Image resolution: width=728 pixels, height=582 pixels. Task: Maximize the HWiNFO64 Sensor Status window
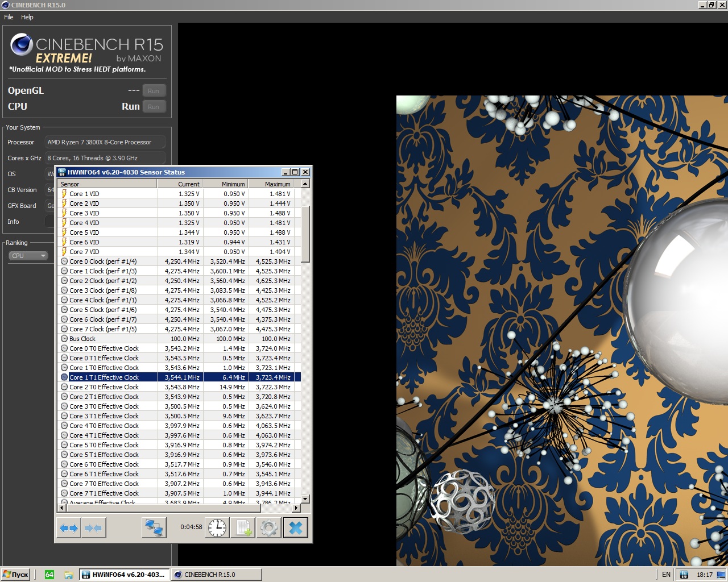[295, 172]
